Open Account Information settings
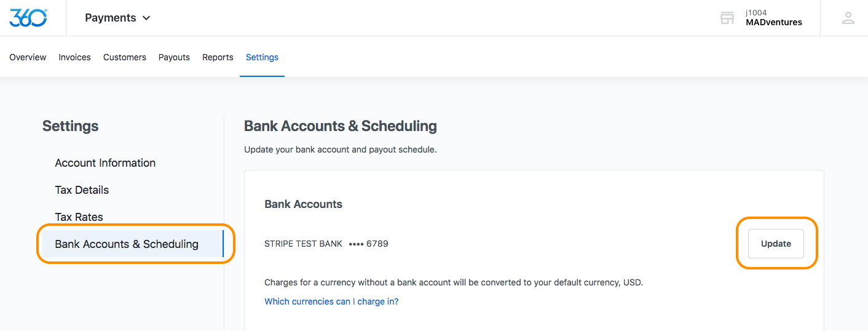This screenshot has height=331, width=868. coord(105,163)
